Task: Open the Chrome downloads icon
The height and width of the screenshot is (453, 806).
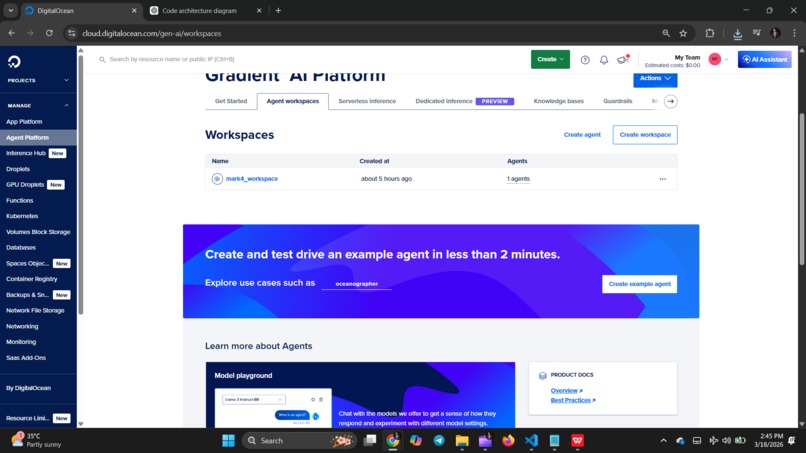Action: click(x=737, y=33)
